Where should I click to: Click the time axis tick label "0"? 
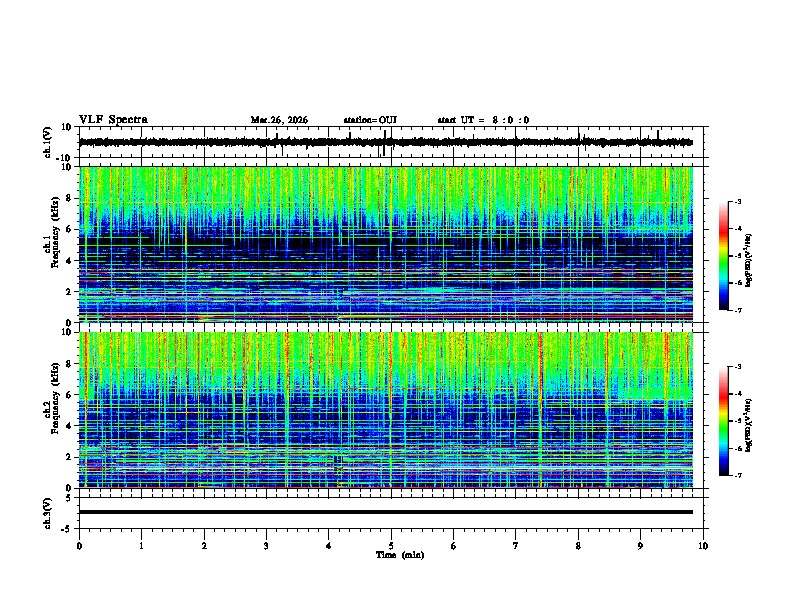tap(79, 546)
